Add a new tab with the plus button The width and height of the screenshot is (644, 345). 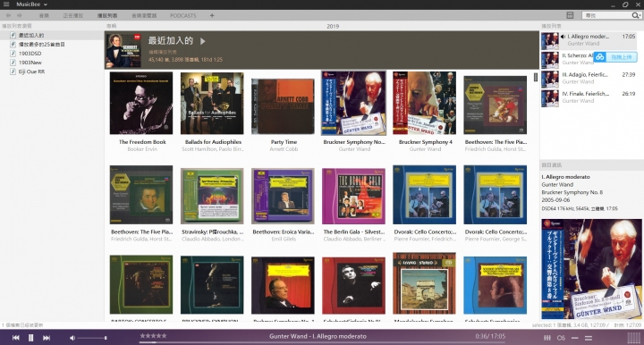[x=212, y=15]
